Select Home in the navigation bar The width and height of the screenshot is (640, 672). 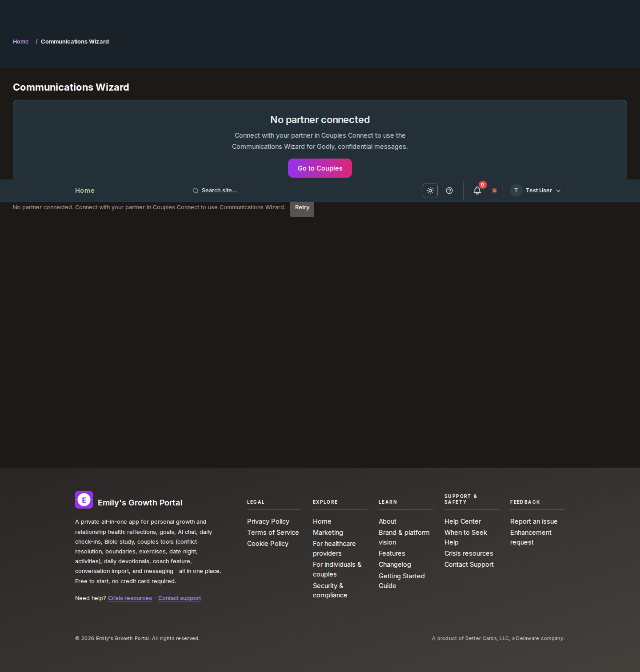(x=84, y=191)
